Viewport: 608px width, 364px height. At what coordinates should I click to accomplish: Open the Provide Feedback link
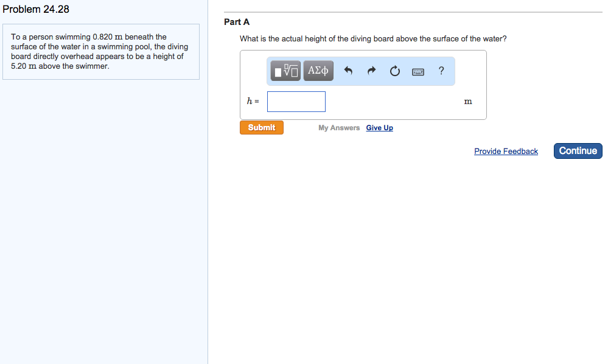click(x=506, y=151)
